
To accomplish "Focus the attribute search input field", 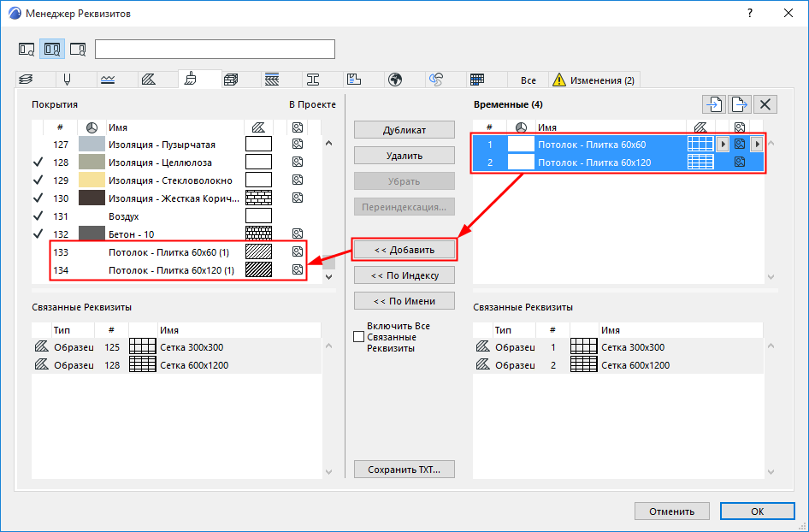I will click(x=216, y=49).
